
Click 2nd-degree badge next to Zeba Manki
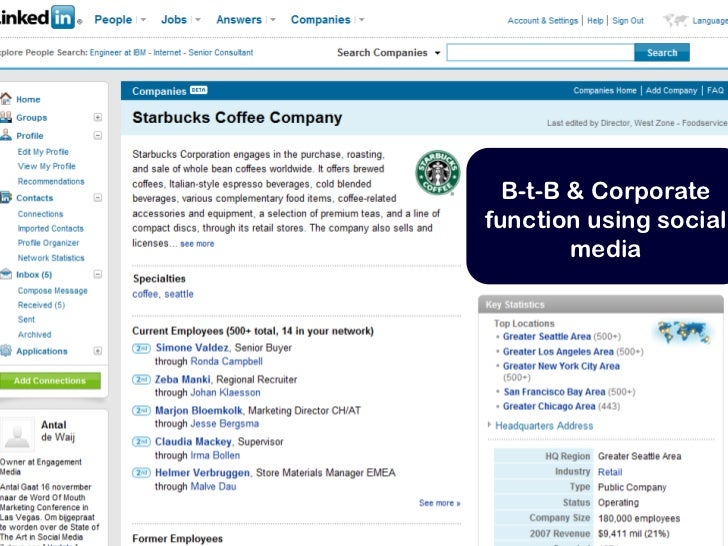click(141, 379)
